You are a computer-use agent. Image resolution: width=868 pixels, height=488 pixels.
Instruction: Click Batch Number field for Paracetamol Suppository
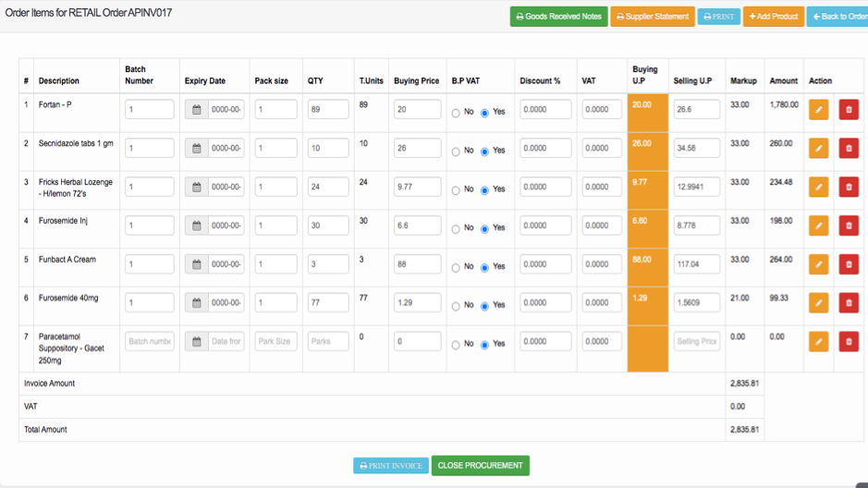tap(150, 341)
